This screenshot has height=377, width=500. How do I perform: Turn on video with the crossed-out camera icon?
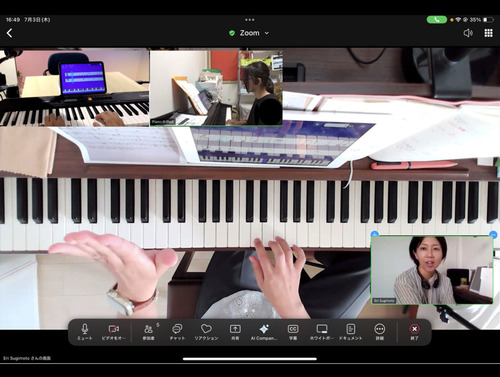[x=114, y=332]
